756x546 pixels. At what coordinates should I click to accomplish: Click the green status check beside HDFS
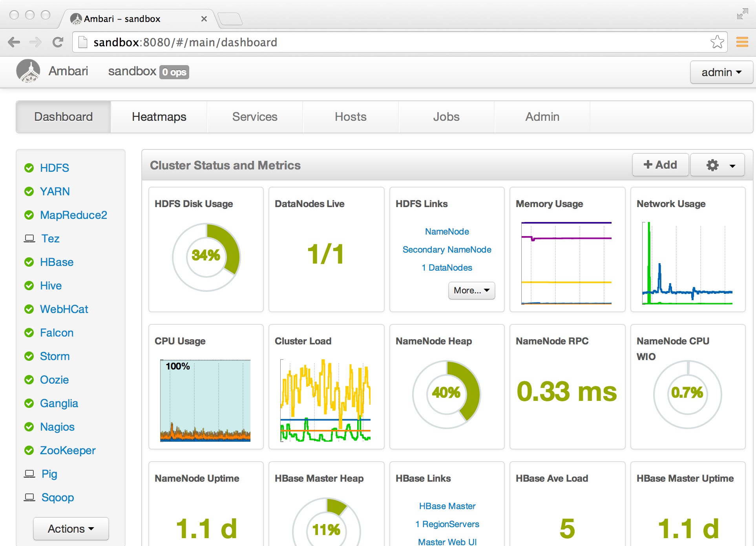(x=29, y=168)
